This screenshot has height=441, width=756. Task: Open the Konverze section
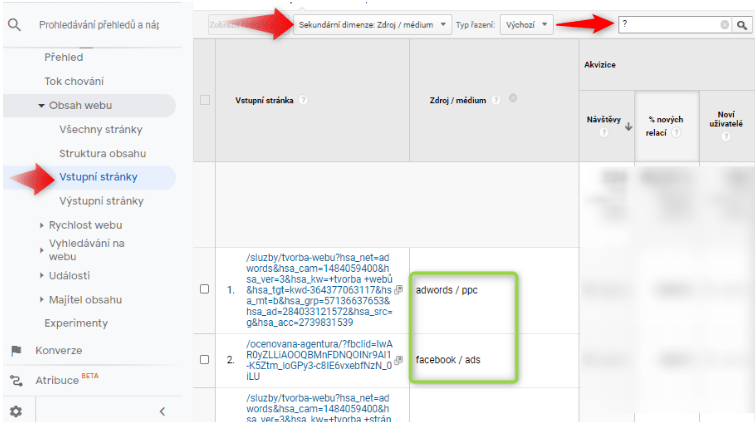58,350
